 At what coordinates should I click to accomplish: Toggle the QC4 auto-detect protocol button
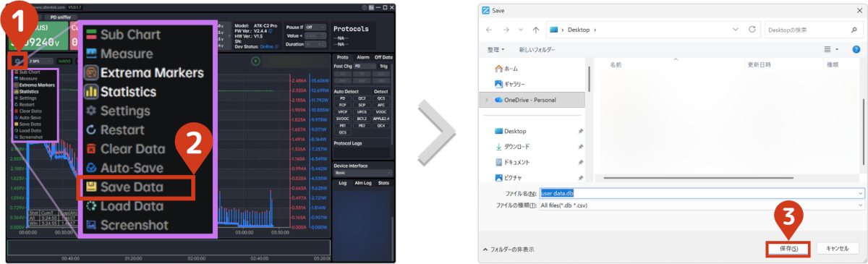pos(382,125)
